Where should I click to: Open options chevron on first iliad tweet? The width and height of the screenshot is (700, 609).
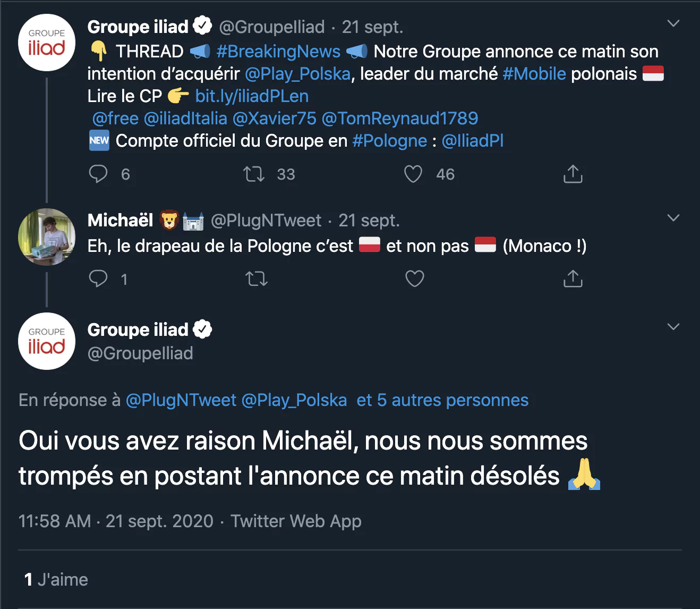click(x=673, y=23)
